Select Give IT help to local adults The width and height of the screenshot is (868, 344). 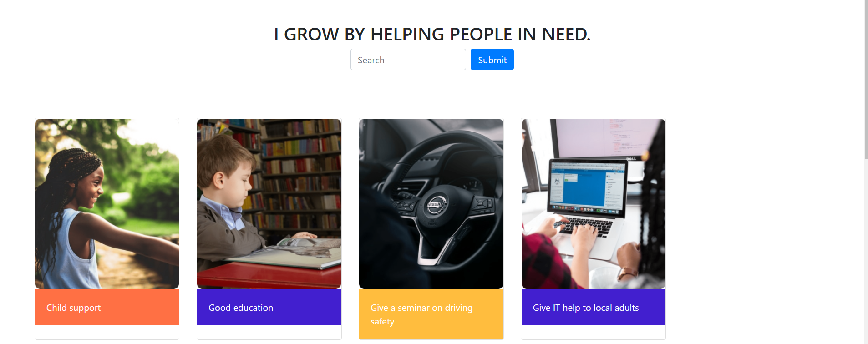pos(586,308)
